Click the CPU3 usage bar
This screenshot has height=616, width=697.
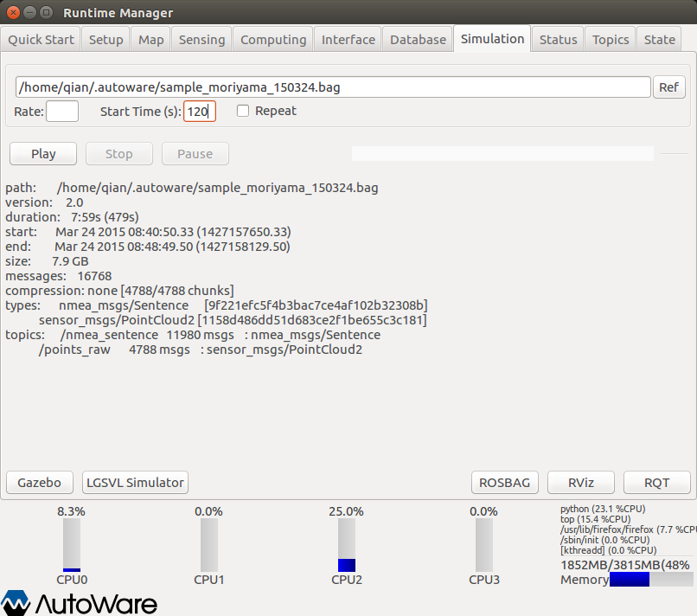coord(484,545)
